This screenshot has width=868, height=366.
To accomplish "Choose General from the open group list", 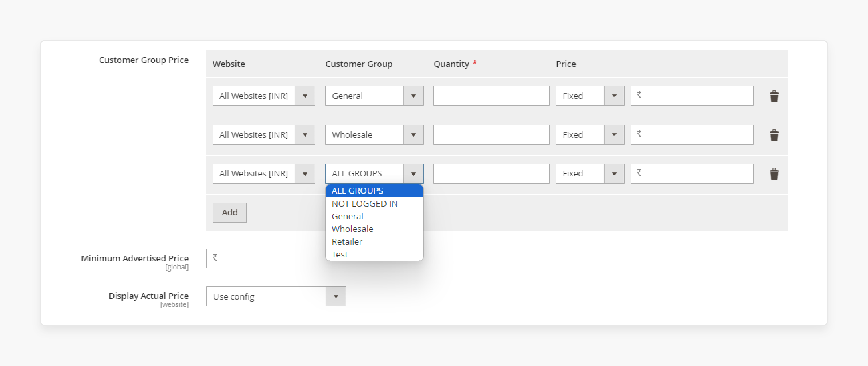I will [x=374, y=216].
